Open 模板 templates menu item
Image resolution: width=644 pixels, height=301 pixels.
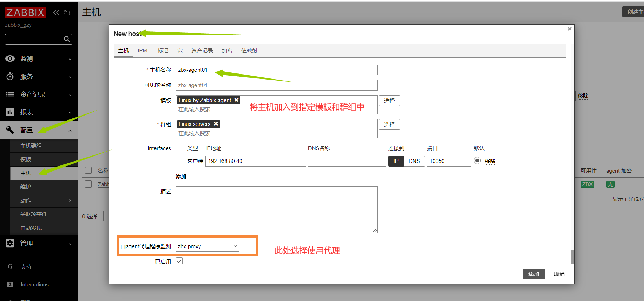tap(44, 159)
